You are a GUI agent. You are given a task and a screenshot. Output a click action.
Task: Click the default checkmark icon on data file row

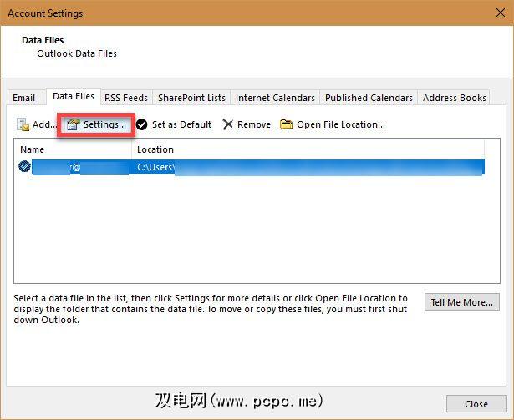point(24,166)
